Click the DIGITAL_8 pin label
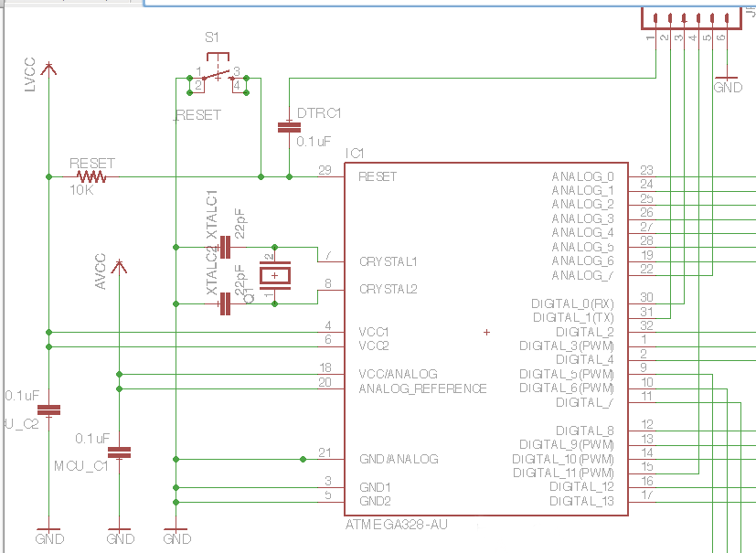Image resolution: width=756 pixels, height=553 pixels. pyautogui.click(x=585, y=431)
